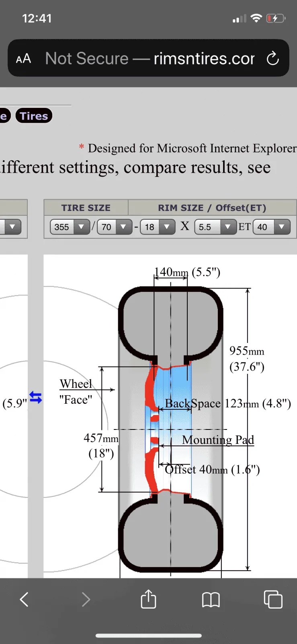Click the 12:41 clock in status bar
The height and width of the screenshot is (644, 297).
coord(37,18)
